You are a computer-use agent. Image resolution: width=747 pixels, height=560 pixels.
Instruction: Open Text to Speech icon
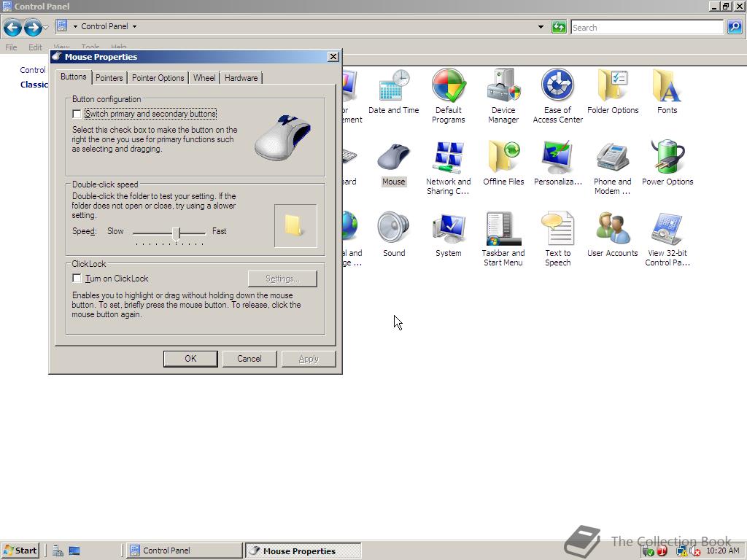click(557, 239)
